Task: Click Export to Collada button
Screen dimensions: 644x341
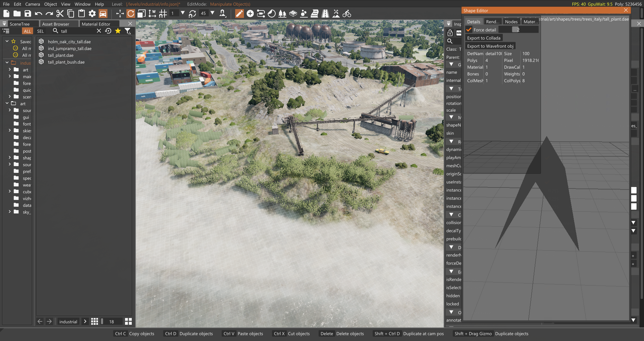Action: (x=484, y=38)
